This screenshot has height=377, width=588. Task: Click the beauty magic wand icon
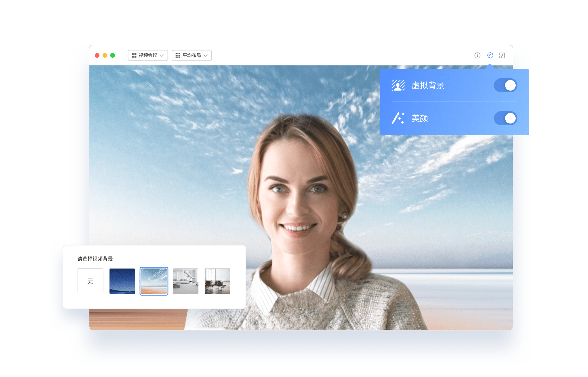tap(398, 118)
